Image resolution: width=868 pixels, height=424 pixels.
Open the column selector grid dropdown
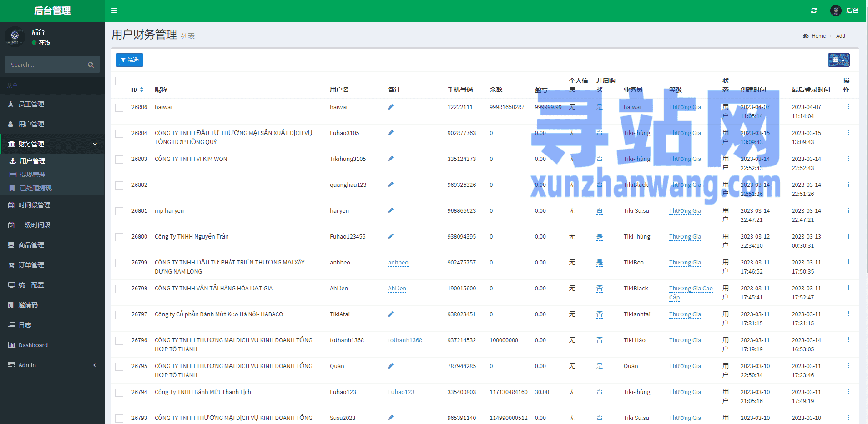838,60
